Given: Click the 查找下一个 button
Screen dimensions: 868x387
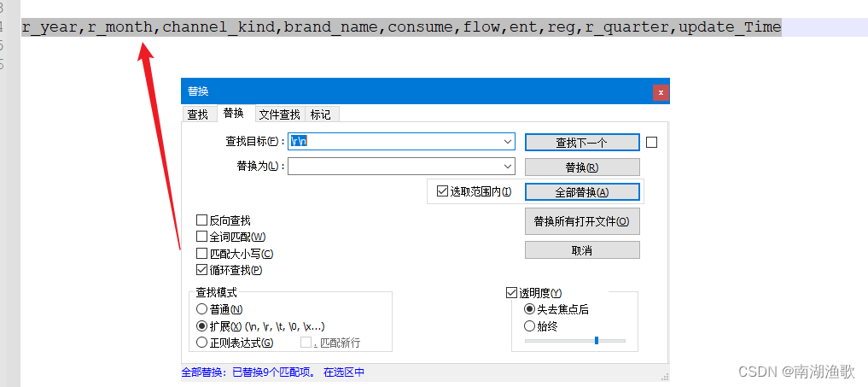Looking at the screenshot, I should pos(582,142).
